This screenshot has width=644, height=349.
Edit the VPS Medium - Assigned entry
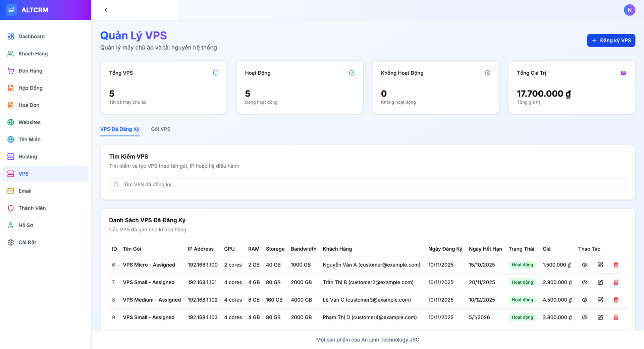click(600, 300)
